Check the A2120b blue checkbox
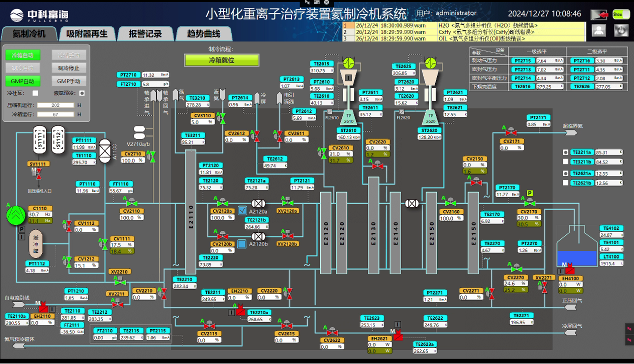 242,244
